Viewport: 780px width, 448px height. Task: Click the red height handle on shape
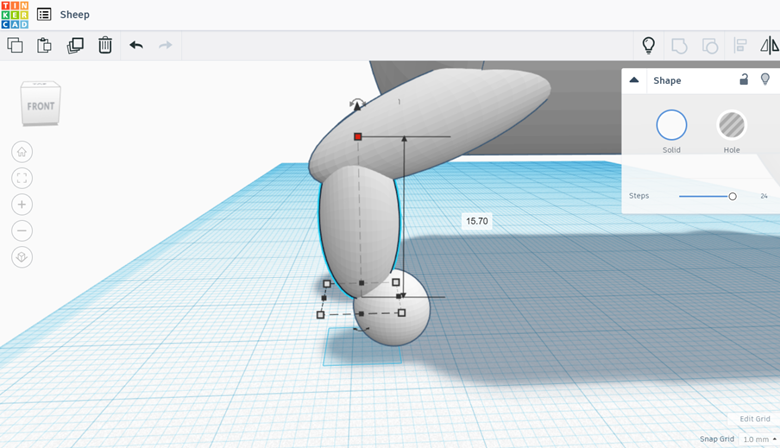pyautogui.click(x=358, y=136)
